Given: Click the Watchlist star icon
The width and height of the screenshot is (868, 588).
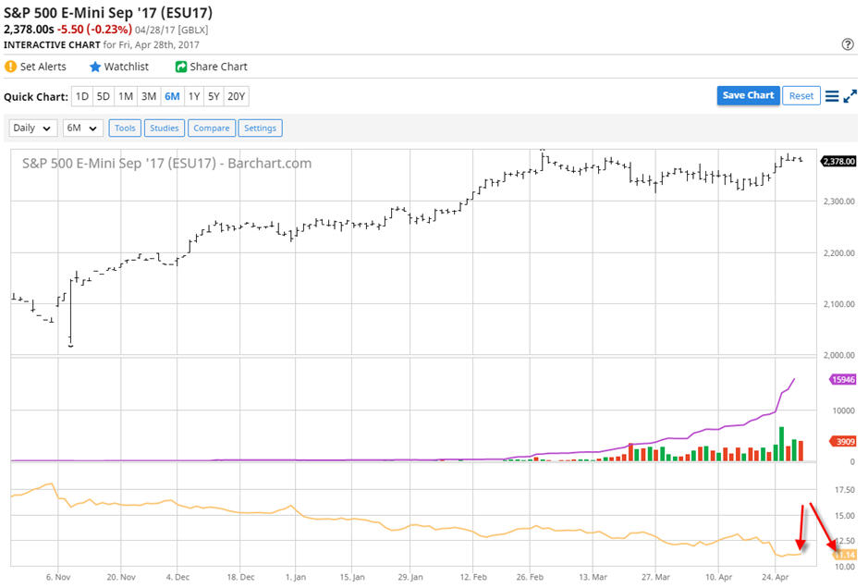Looking at the screenshot, I should (x=94, y=67).
